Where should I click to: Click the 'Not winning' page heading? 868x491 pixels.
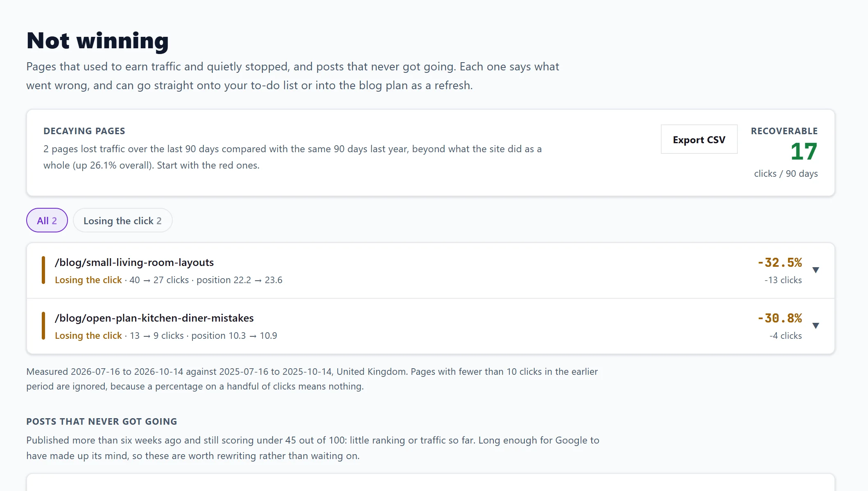(97, 41)
